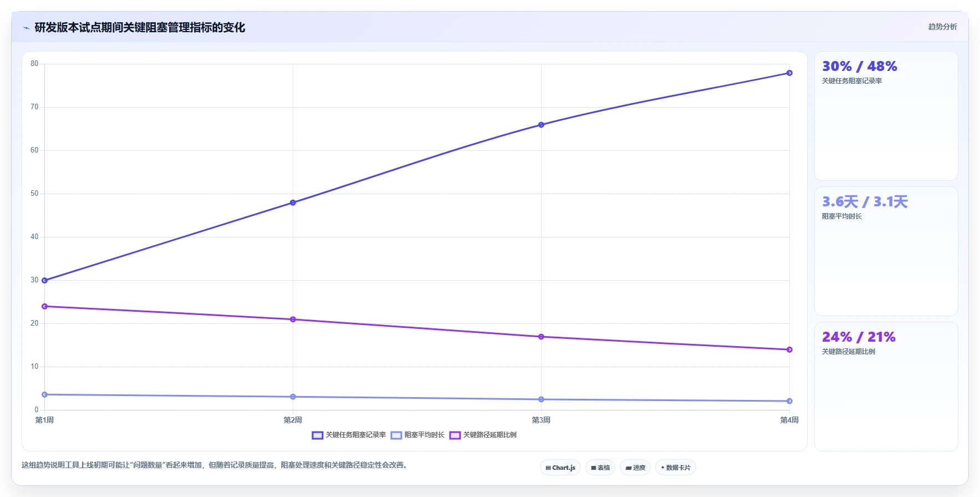Screen dimensions: 980x497
Task: Click the 趋势分析 label in header
Action: [942, 27]
